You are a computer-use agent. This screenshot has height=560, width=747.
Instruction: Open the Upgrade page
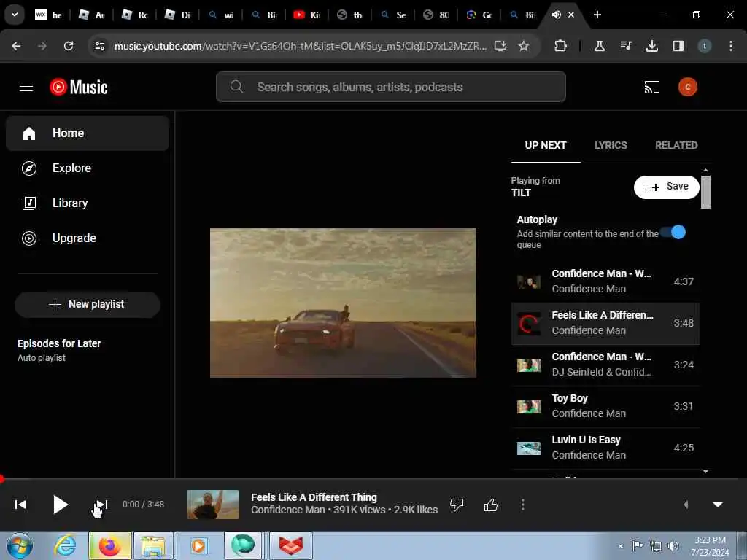click(88, 238)
